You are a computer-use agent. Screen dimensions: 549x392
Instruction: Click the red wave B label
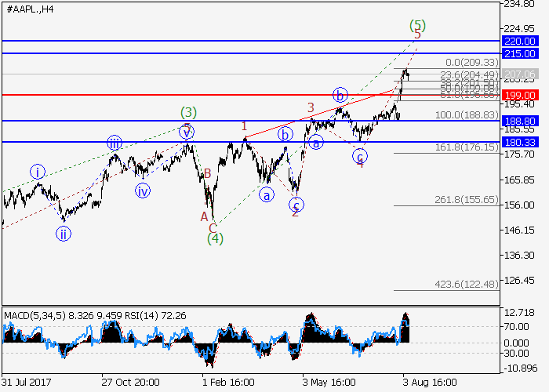(x=207, y=173)
